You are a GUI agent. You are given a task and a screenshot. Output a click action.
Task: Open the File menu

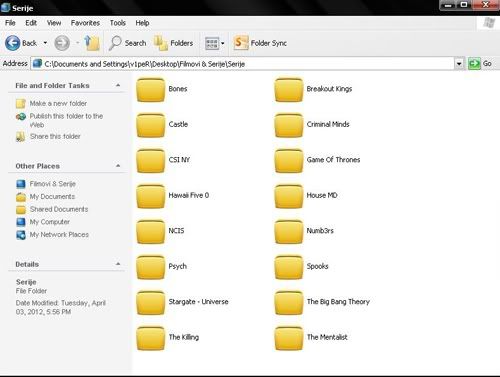pyautogui.click(x=10, y=23)
